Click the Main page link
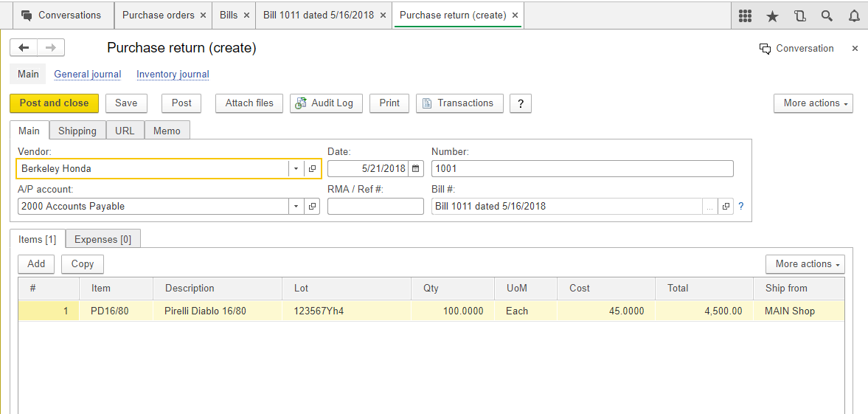The width and height of the screenshot is (868, 414). 28,75
